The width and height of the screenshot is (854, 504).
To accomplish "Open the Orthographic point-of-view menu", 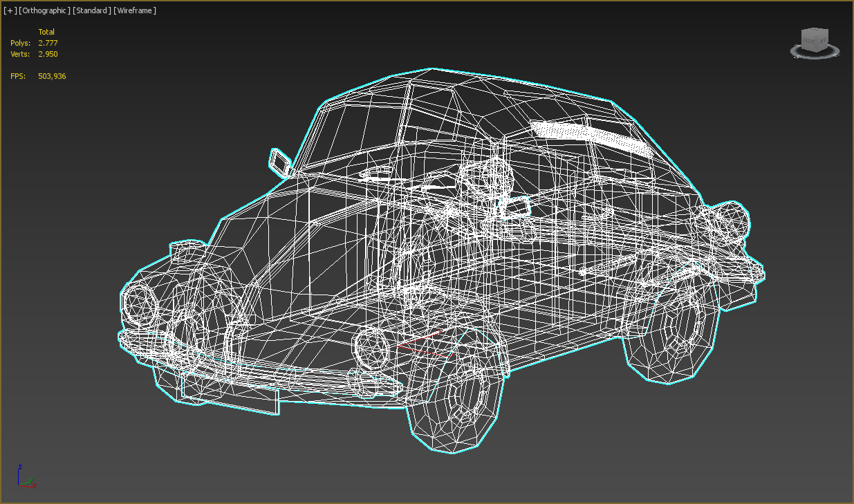I will pyautogui.click(x=44, y=10).
